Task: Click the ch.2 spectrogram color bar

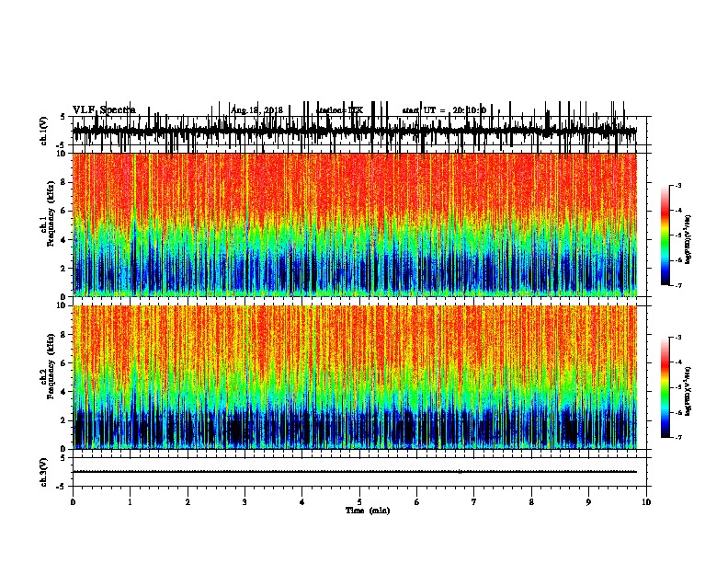Action: [665, 387]
